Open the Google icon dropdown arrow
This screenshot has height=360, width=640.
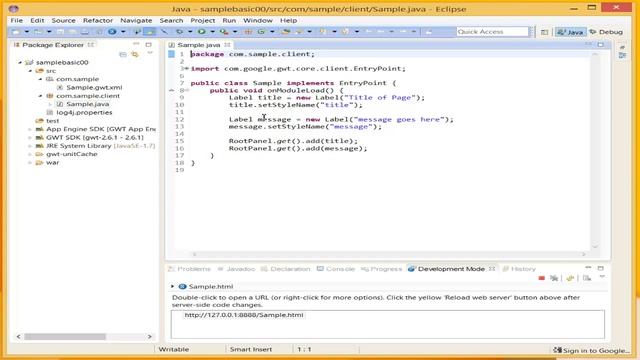click(x=122, y=31)
